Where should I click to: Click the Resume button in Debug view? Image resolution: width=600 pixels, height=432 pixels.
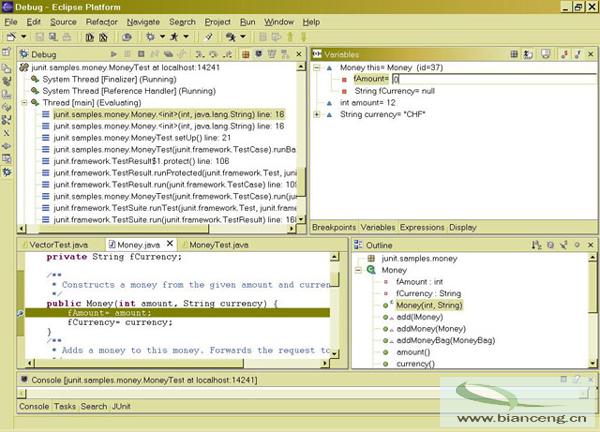click(x=113, y=54)
